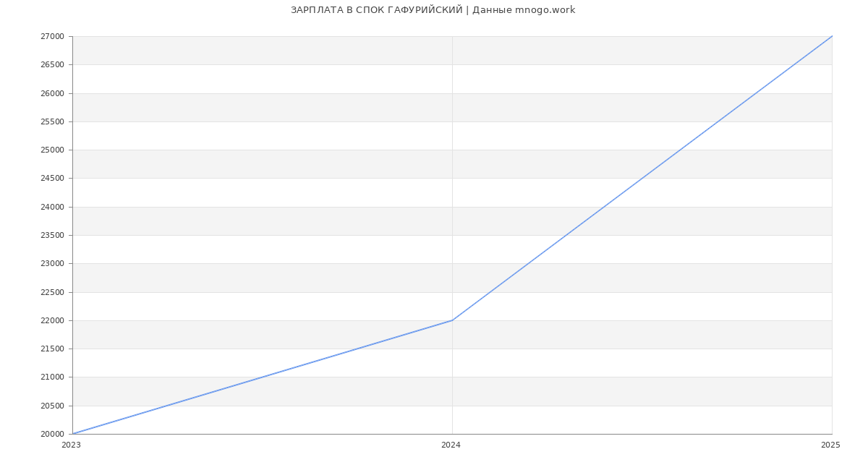
Task: Select the 26000 y-axis label
Action: 52,93
